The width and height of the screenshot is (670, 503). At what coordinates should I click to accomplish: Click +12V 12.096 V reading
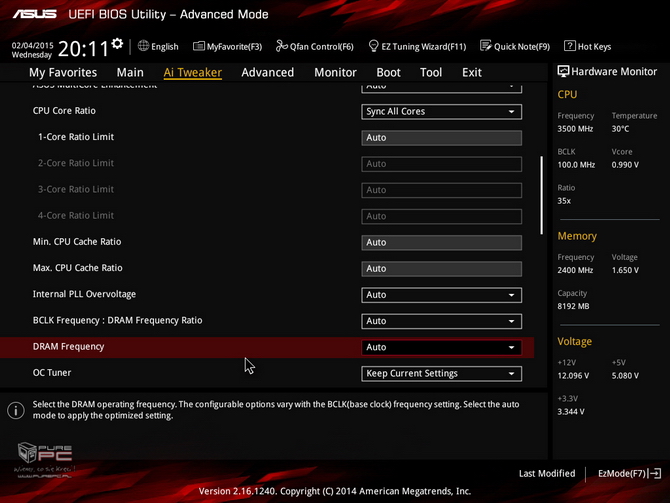pyautogui.click(x=573, y=376)
